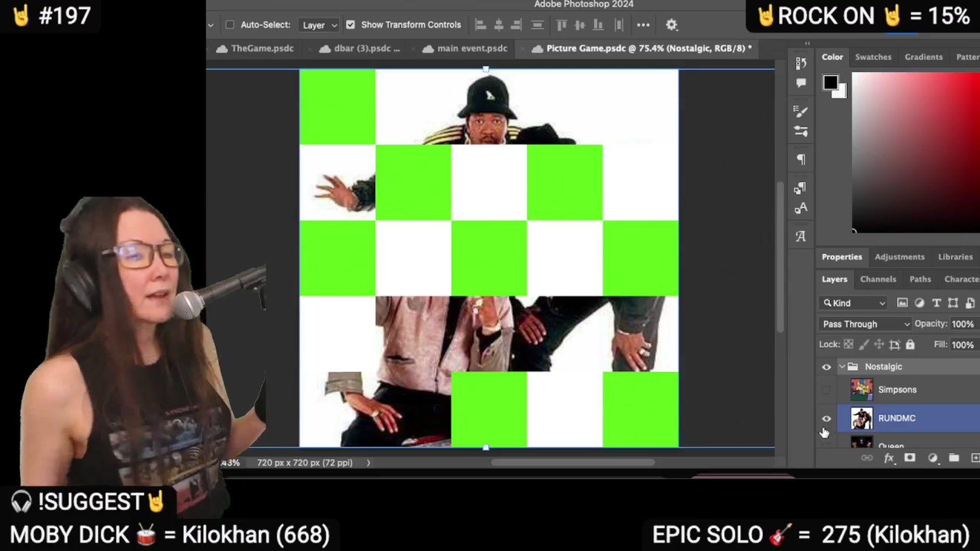Screen dimensions: 980x551
Task: Select the Simpsons layer thumbnail
Action: [x=862, y=390]
